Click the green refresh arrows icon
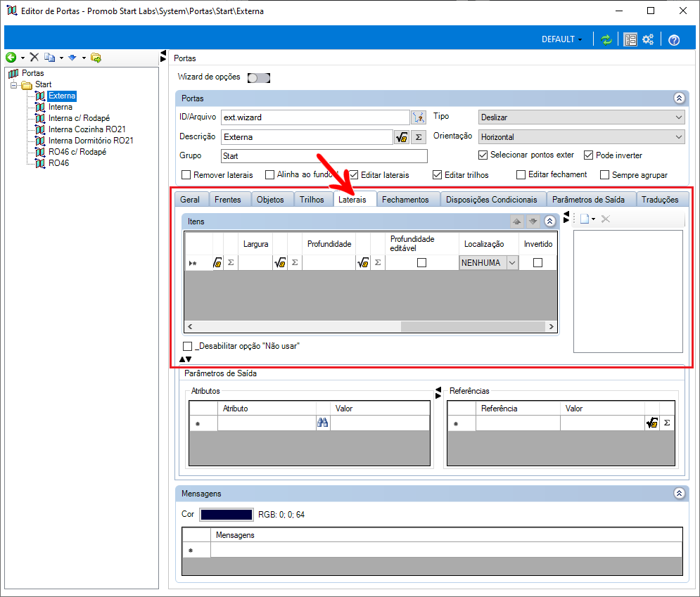The width and height of the screenshot is (700, 597). 606,39
